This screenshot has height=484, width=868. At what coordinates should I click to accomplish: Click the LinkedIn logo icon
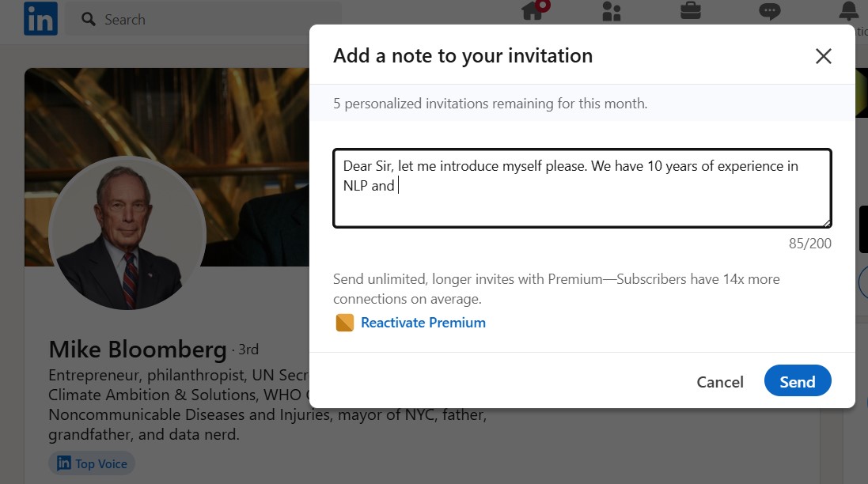coord(40,19)
